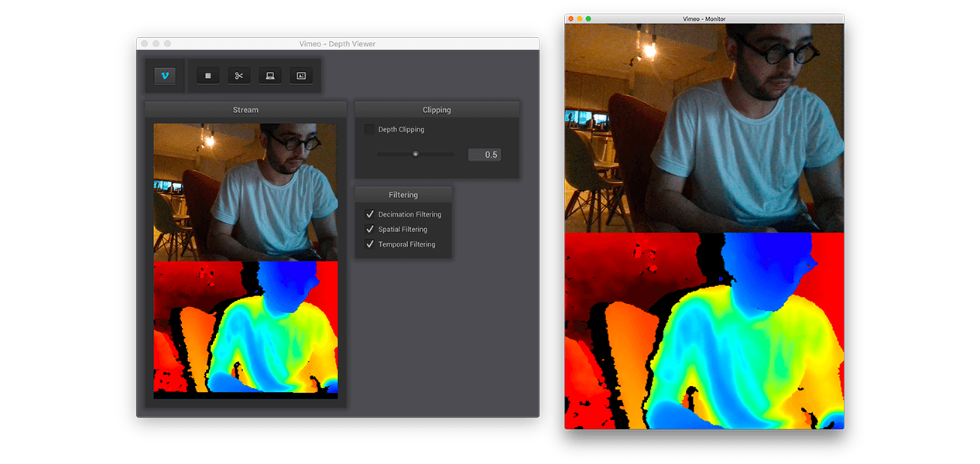Click the color video preview in Stream panel
This screenshot has width=980, height=464.
click(x=245, y=192)
